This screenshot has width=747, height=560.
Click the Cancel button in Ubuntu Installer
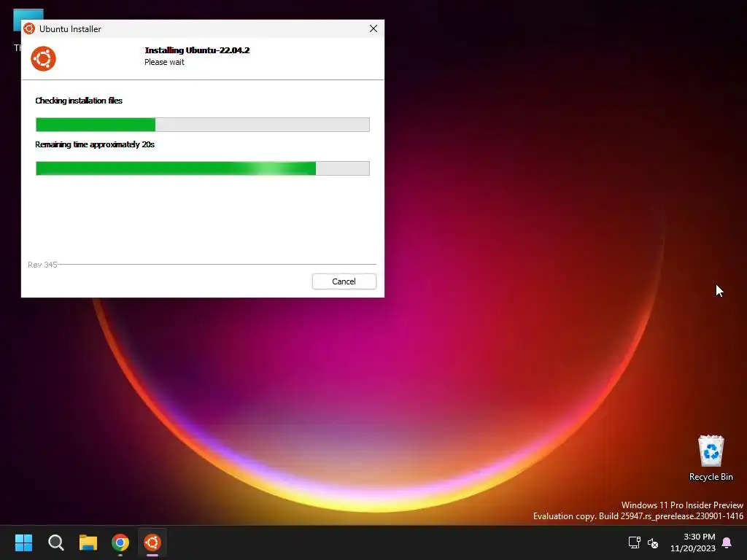tap(344, 281)
